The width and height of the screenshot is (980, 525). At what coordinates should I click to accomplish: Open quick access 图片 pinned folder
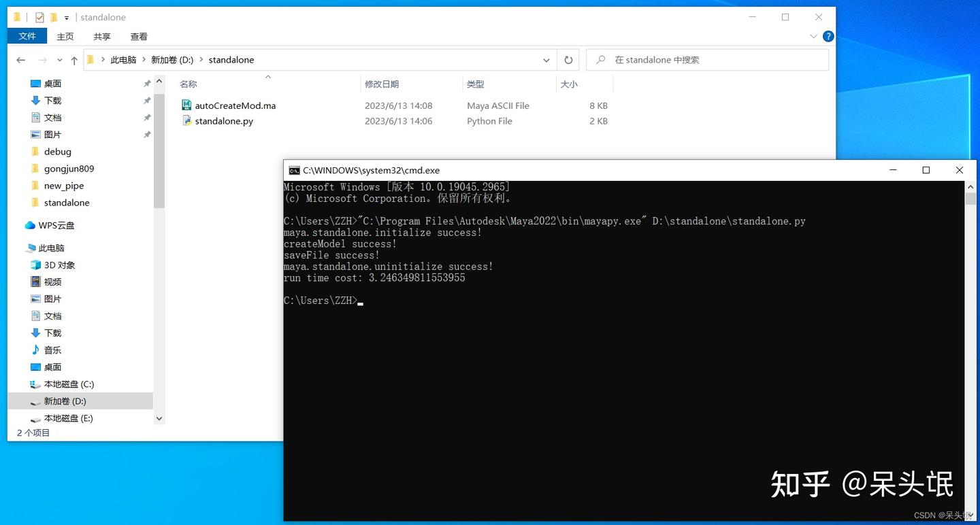click(x=52, y=135)
